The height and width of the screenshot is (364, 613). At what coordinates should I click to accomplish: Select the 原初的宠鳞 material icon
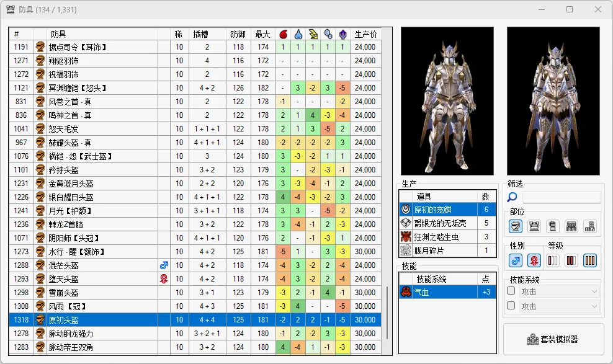406,210
